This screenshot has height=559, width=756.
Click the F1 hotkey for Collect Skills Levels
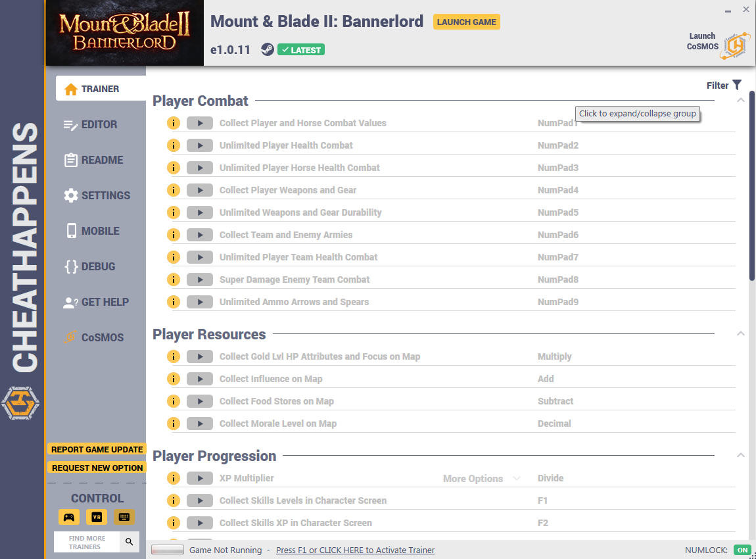pyautogui.click(x=542, y=500)
